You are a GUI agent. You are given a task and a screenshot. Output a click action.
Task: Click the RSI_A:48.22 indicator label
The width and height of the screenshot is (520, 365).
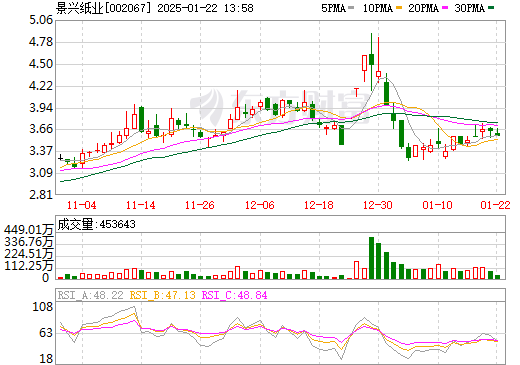tap(90, 295)
